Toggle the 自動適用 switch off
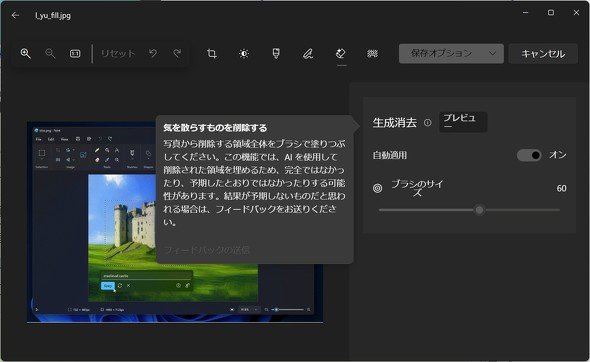 tap(529, 155)
